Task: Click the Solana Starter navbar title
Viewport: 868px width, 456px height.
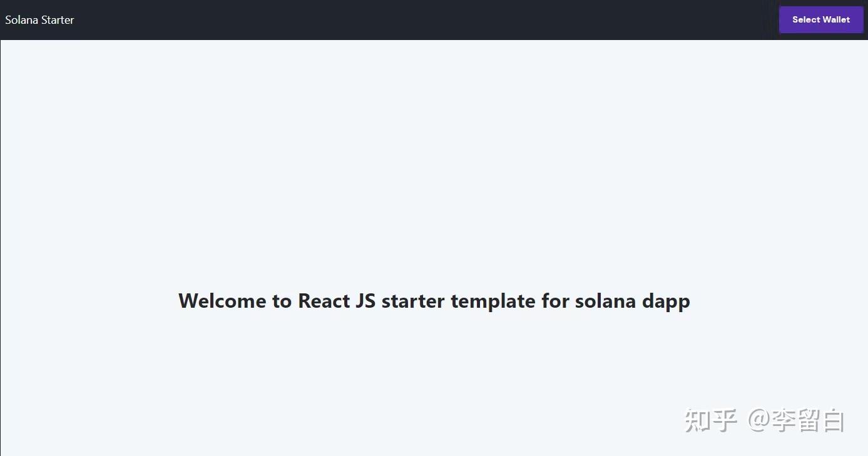Action: pos(39,19)
